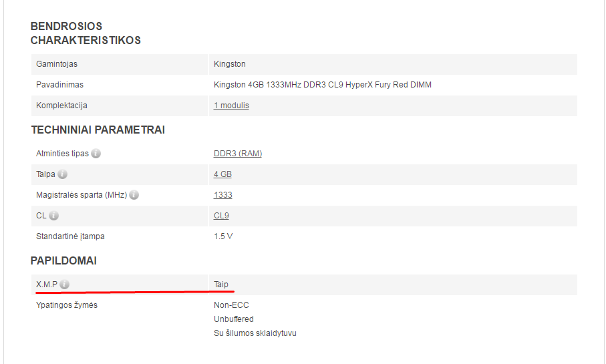Select the 'X.M.P' label text

click(47, 285)
